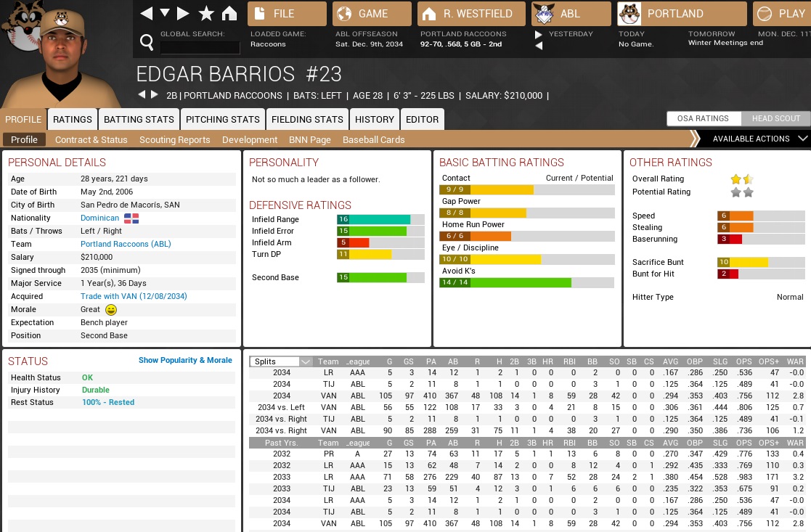The width and height of the screenshot is (811, 532).
Task: Expand the Available Actions menu
Action: 754,139
